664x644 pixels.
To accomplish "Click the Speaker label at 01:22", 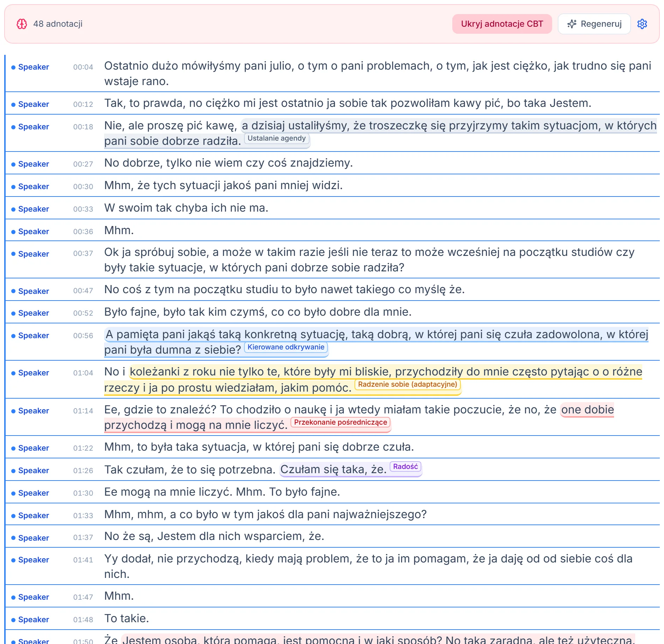I will pos(33,448).
